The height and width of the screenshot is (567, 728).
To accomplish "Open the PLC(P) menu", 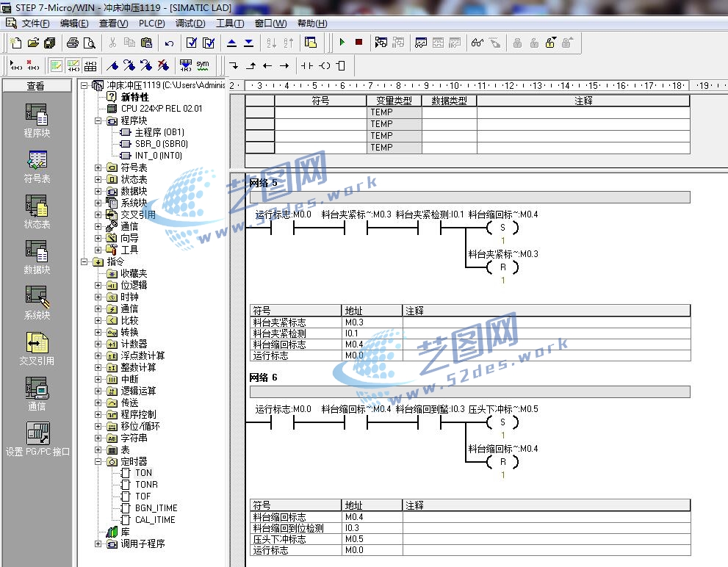I will point(151,24).
